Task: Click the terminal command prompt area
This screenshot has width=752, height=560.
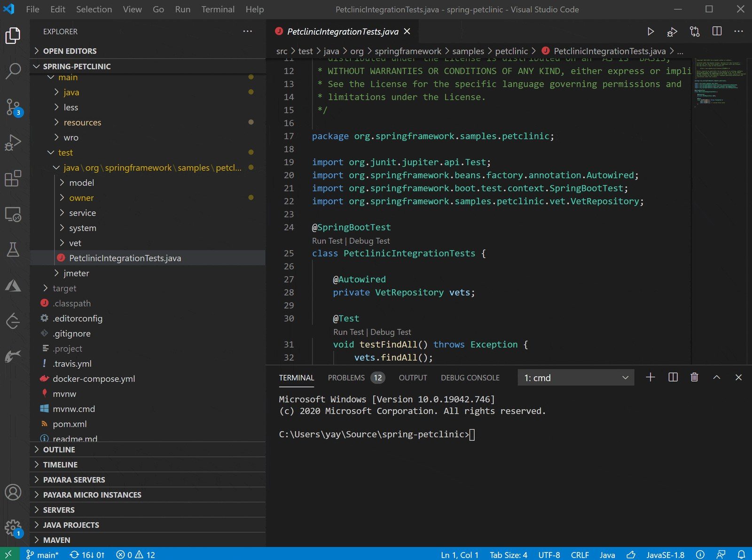Action: 376,434
